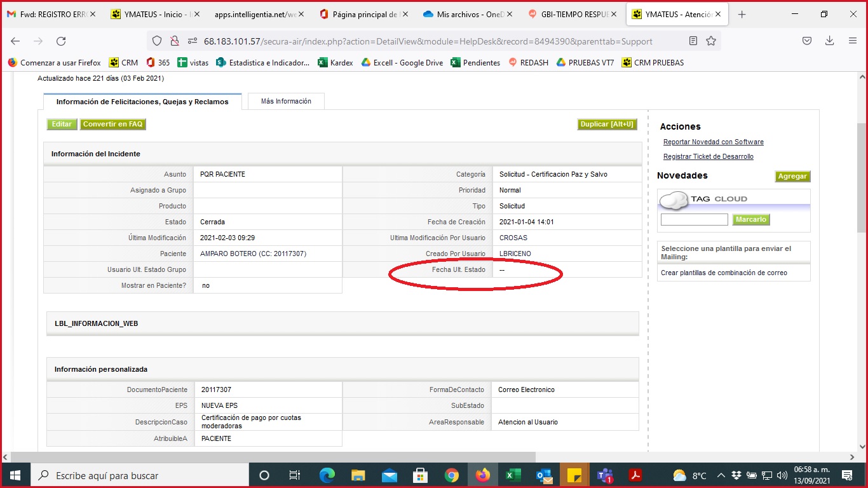This screenshot has height=488, width=868.
Task: Show hidden system tray icons chevron
Action: pos(721,475)
